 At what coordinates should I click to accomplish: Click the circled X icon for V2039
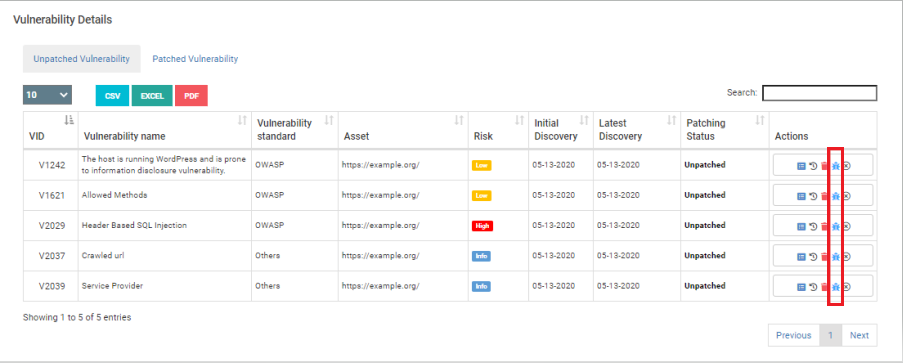click(x=847, y=287)
